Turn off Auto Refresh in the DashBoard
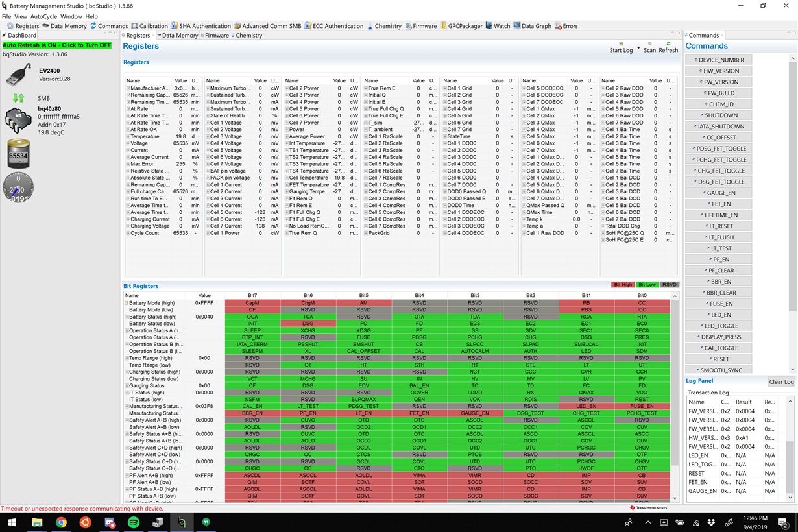This screenshot has width=798, height=532. click(57, 45)
